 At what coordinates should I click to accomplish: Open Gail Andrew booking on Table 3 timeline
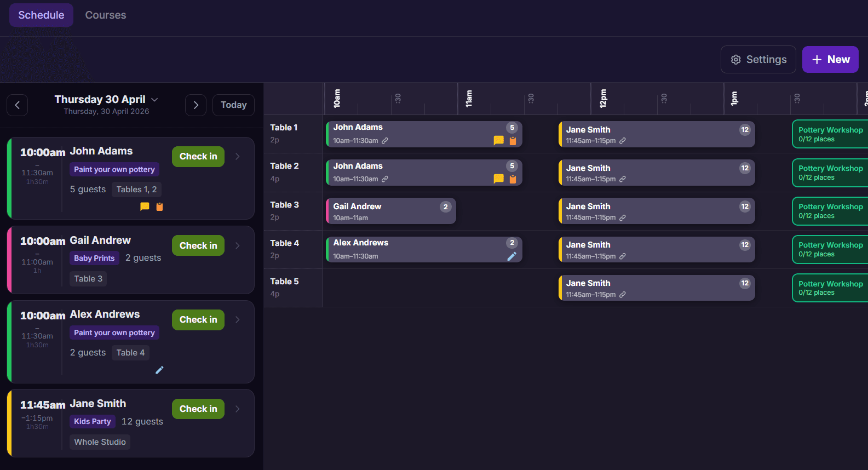(x=391, y=211)
